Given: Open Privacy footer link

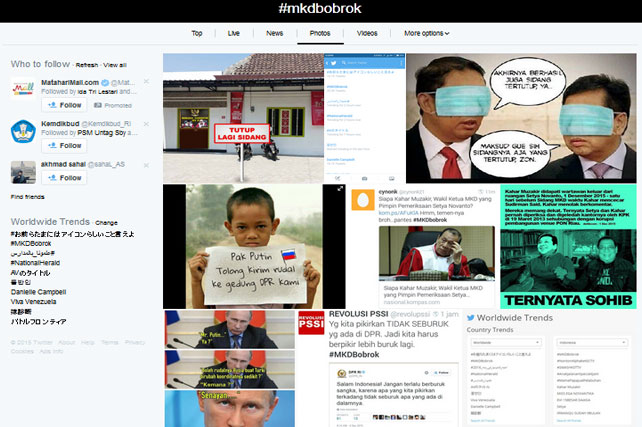Looking at the screenshot, I should click(x=135, y=342).
